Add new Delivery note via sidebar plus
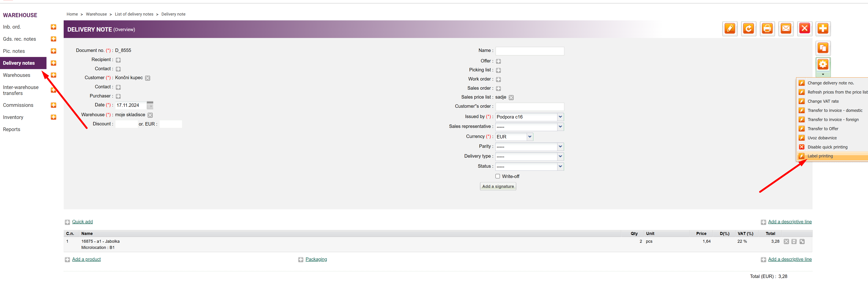Screen dimensions: 868x283 54,63
